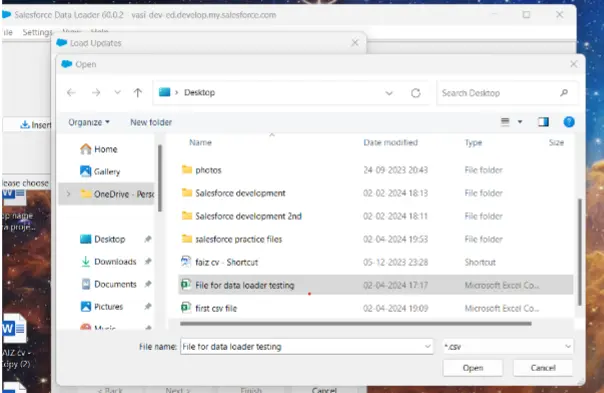Click the pin icon beside Pictures
Screen dimensions: 604x393
148,307
